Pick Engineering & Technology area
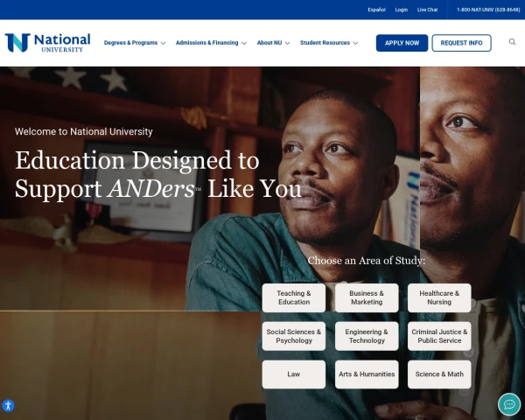Screen dimensions: 525x420 [367, 336]
